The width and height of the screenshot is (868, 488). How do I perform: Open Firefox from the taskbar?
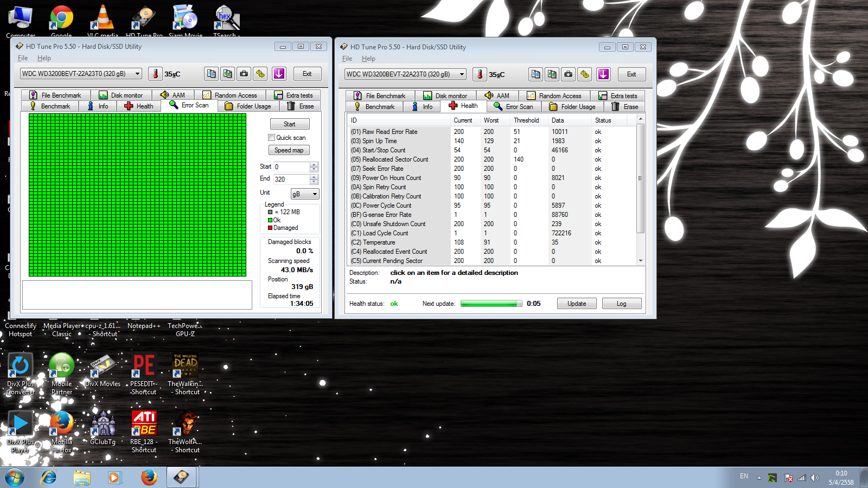[x=149, y=477]
